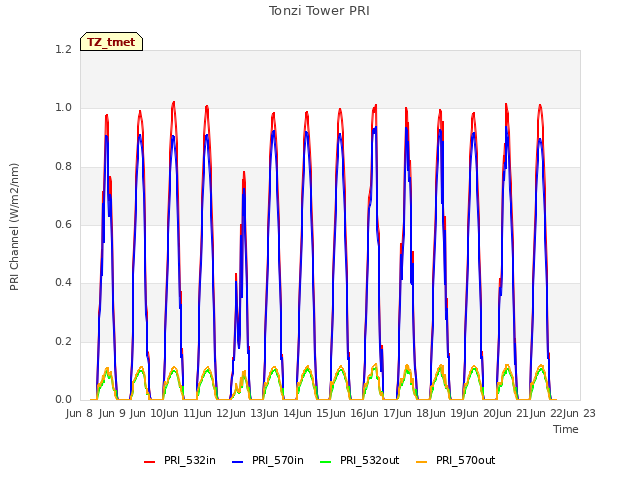
Task: Click the 0.6 y-axis tick label
Action: 63,224
